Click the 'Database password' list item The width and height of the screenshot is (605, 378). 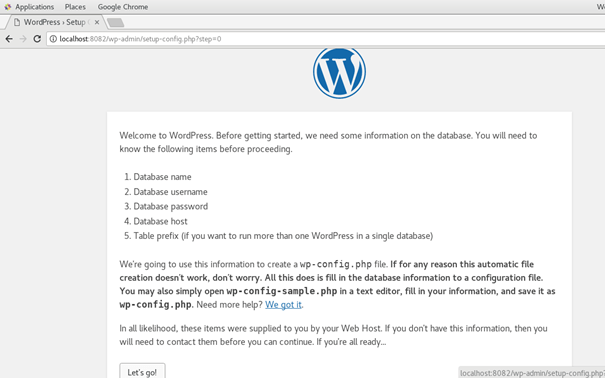tap(171, 206)
